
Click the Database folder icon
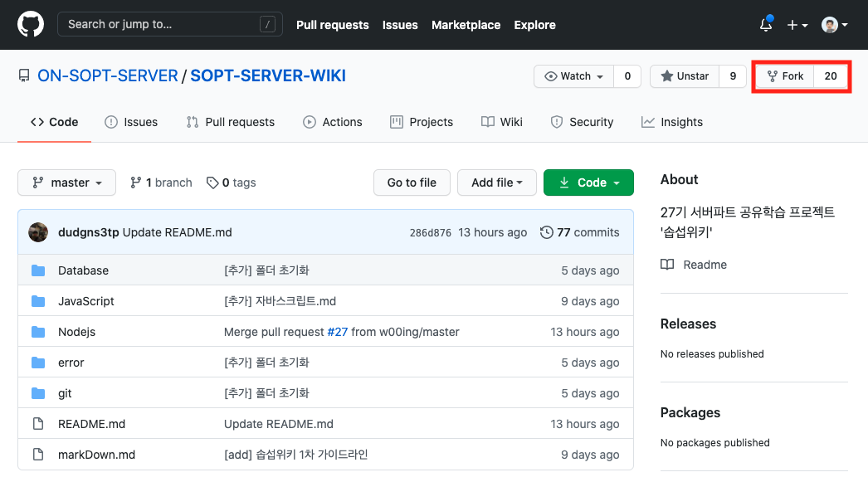click(38, 270)
